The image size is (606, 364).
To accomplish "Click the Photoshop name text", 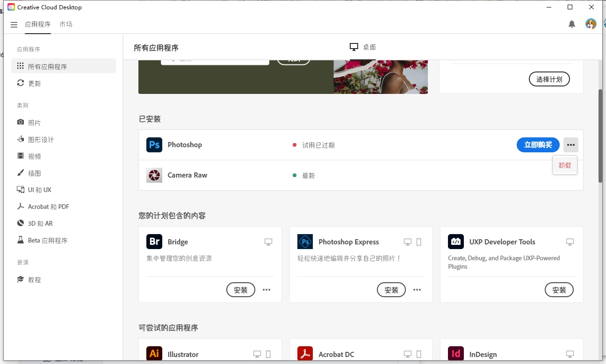I will coord(185,145).
